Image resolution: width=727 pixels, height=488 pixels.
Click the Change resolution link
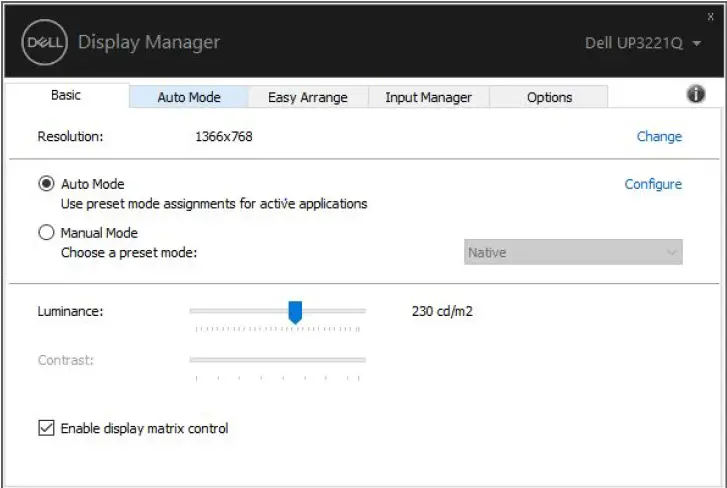pos(659,136)
